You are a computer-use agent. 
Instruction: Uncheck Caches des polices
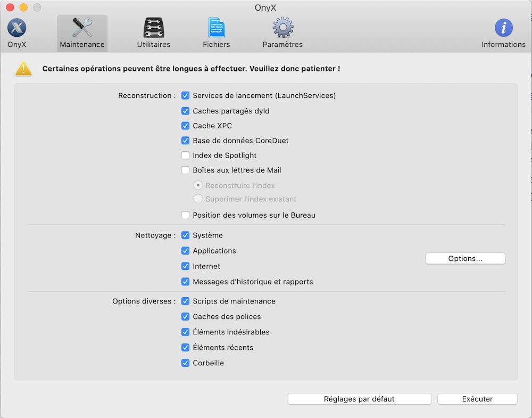pyautogui.click(x=185, y=316)
